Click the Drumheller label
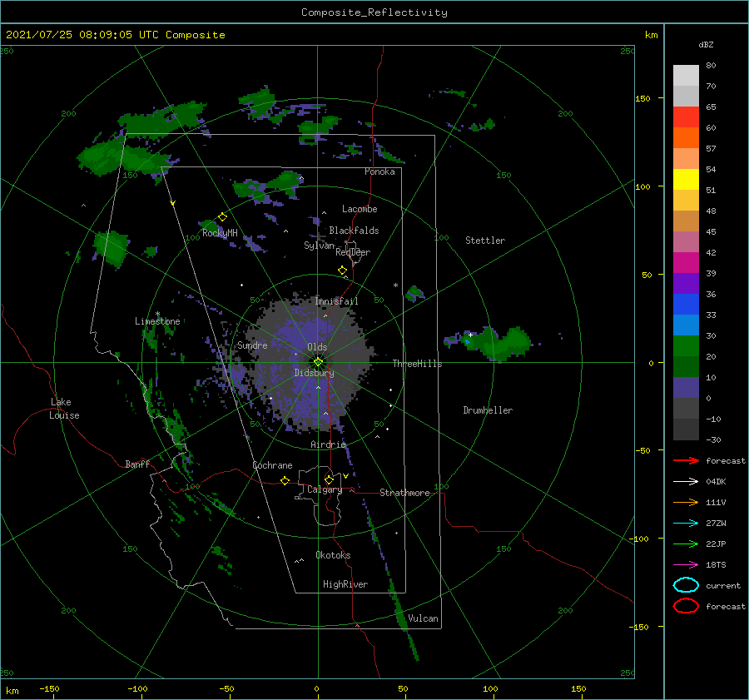The width and height of the screenshot is (749, 700). [488, 410]
